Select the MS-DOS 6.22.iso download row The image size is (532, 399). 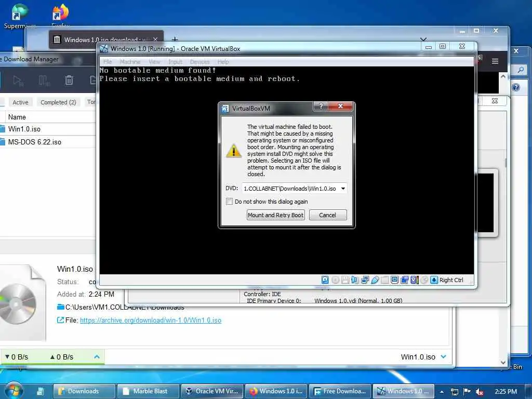(x=47, y=142)
